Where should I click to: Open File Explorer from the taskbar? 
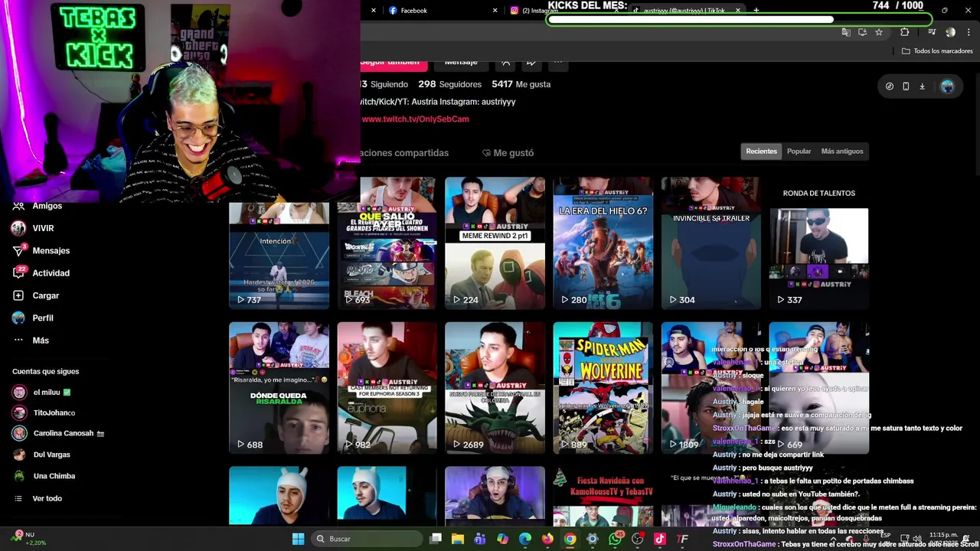tap(458, 539)
